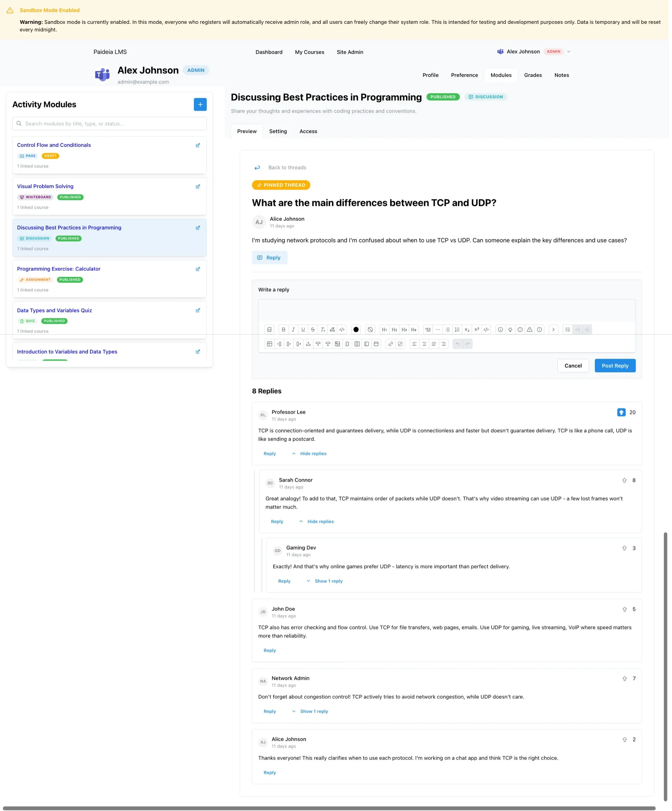Click the Post Reply button
Image resolution: width=672 pixels, height=811 pixels.
coord(615,366)
